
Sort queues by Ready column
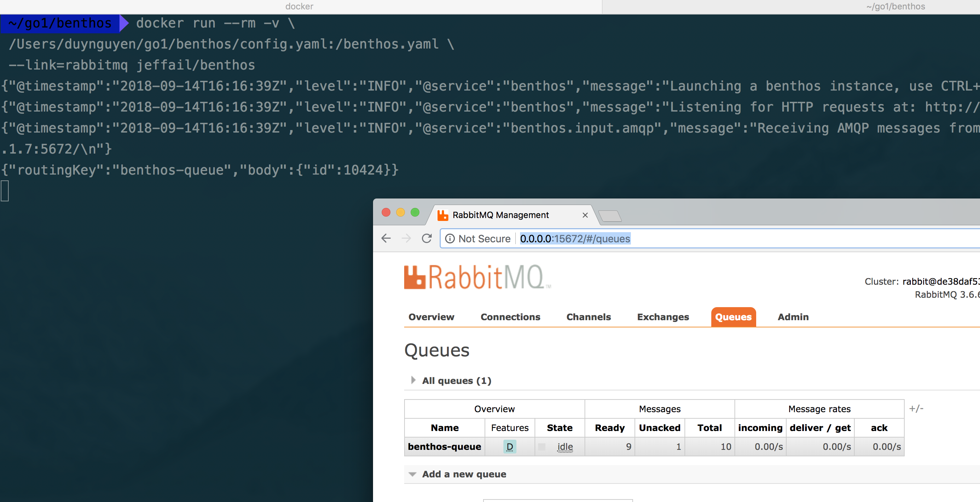[x=610, y=428]
